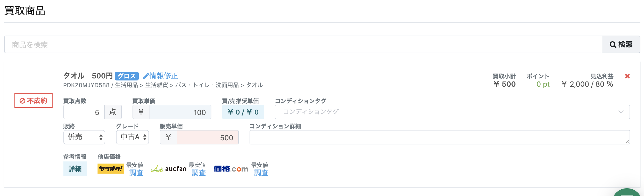
Task: Click 調査 link next to Yahoo Auctions
Action: pyautogui.click(x=136, y=173)
